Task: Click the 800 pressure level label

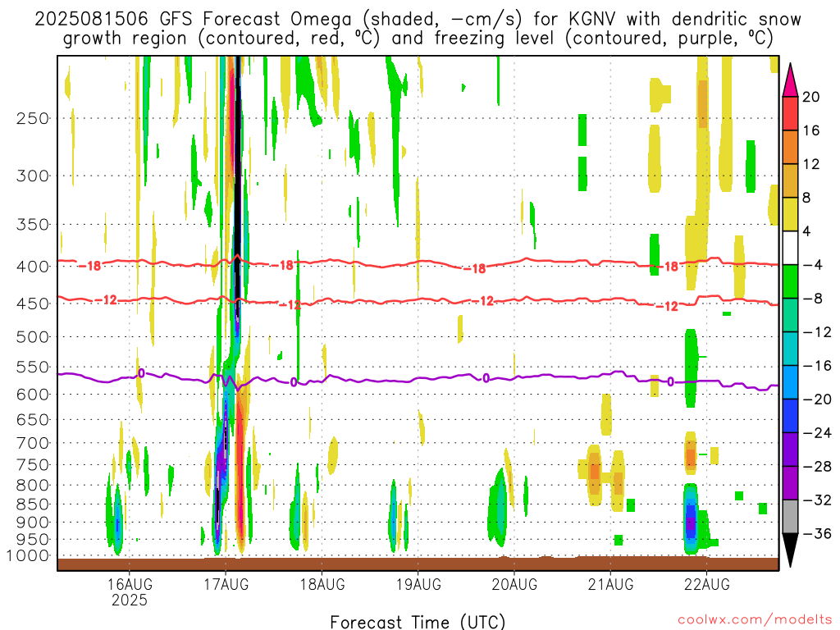Action: coord(33,486)
